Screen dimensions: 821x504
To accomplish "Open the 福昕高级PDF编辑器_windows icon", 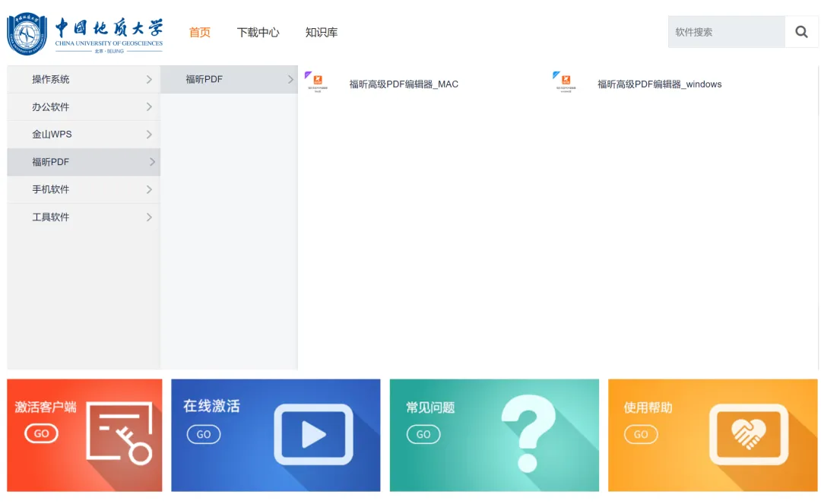I will [x=566, y=82].
